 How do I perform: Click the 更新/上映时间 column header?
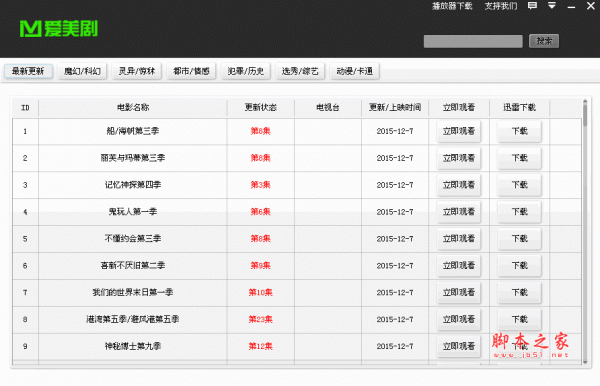click(395, 108)
